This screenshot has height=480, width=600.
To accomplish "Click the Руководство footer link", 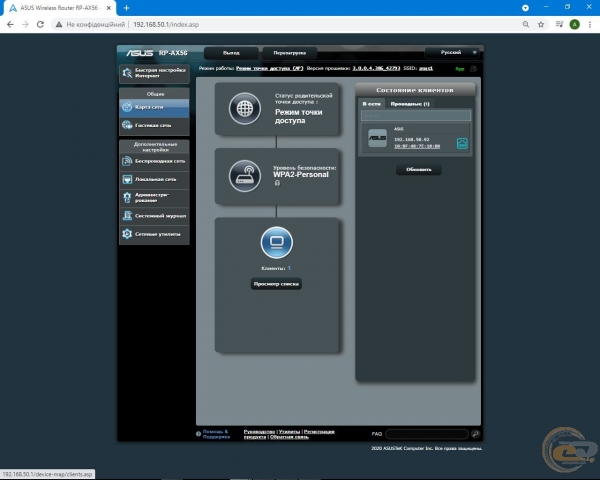I will (x=259, y=432).
